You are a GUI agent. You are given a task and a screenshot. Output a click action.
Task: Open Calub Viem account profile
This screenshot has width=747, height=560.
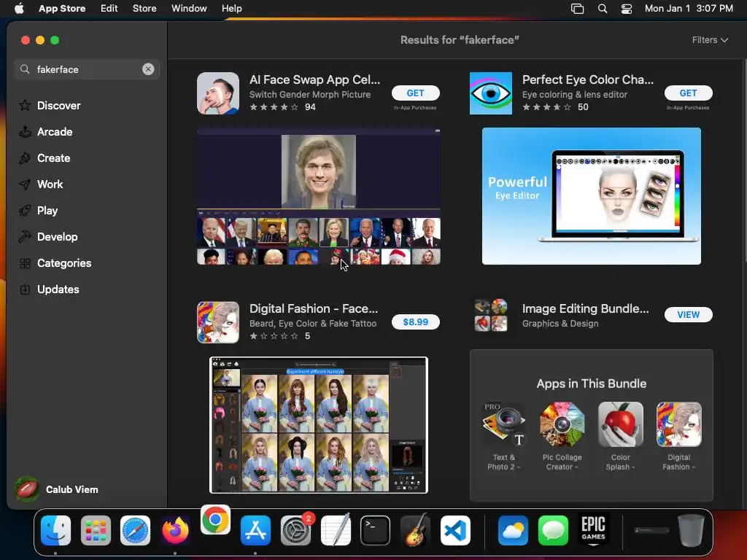(x=56, y=489)
